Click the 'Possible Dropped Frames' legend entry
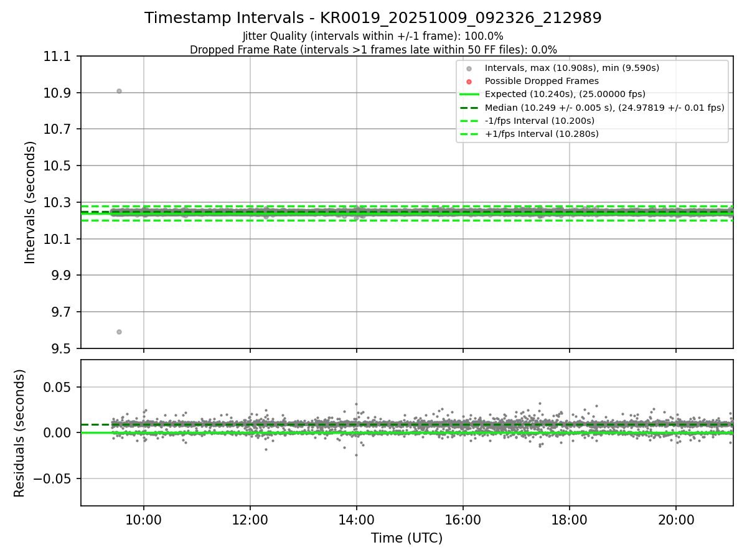The width and height of the screenshot is (747, 560). click(542, 81)
